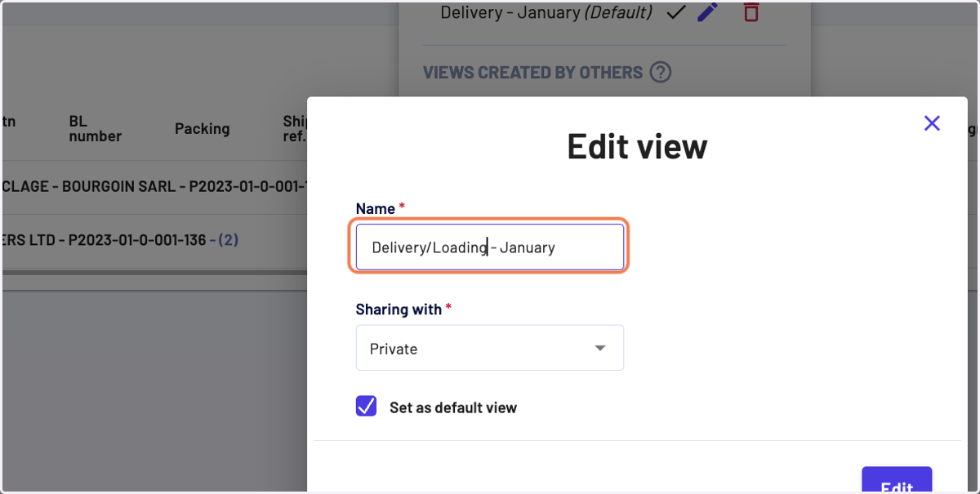Delete the Delivery - January view with trash icon
The height and width of the screenshot is (494, 980).
(751, 12)
